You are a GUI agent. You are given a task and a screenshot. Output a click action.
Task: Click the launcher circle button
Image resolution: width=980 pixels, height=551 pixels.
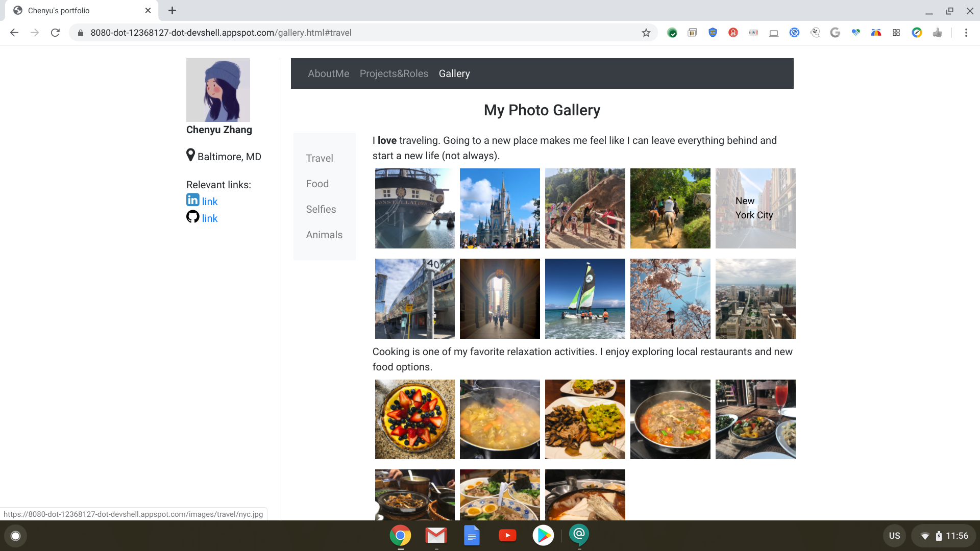[15, 536]
